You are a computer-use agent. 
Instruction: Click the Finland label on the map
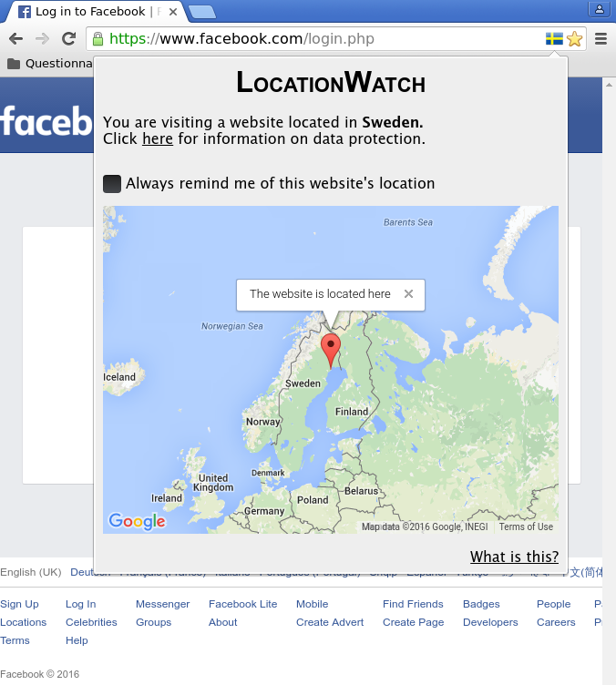pos(352,412)
